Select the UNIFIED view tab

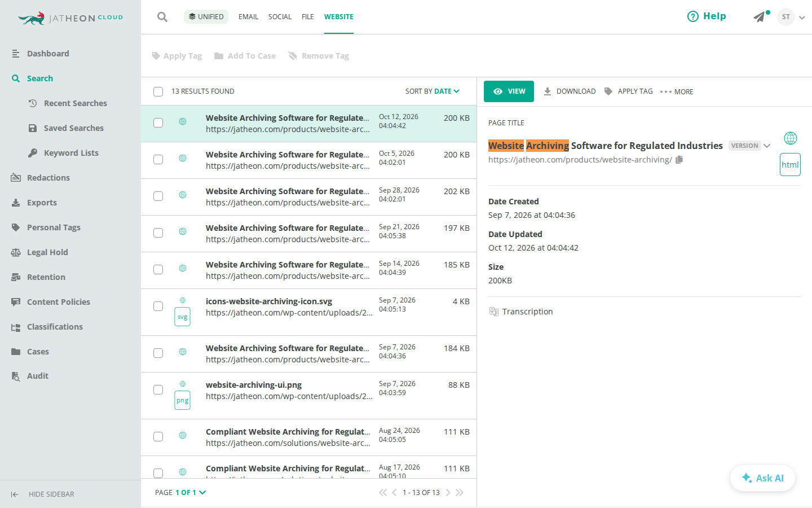click(x=206, y=17)
